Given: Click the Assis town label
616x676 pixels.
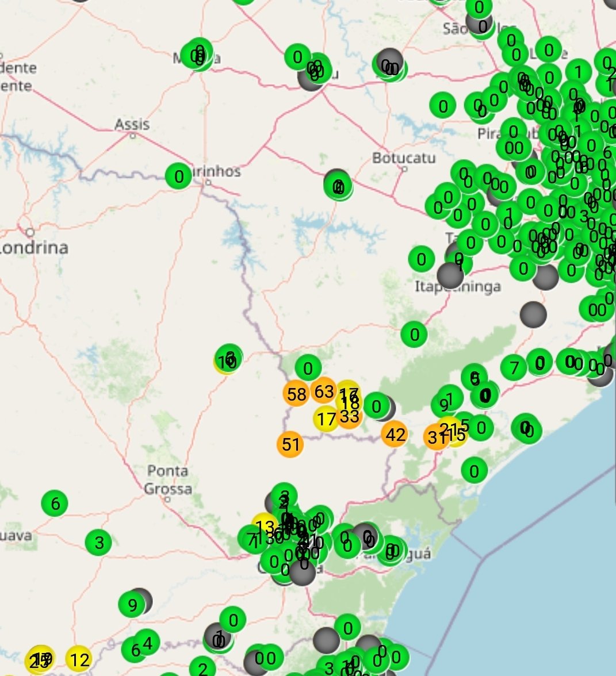Looking at the screenshot, I should point(132,124).
